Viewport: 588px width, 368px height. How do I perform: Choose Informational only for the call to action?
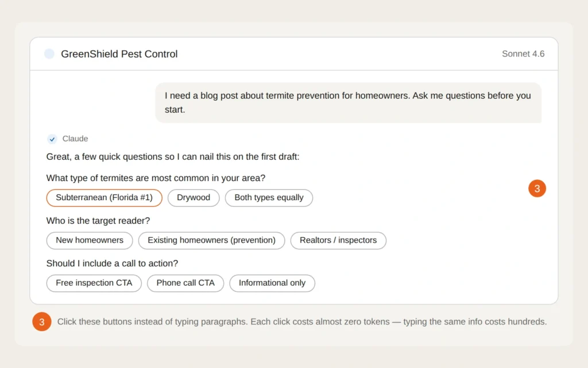click(272, 283)
